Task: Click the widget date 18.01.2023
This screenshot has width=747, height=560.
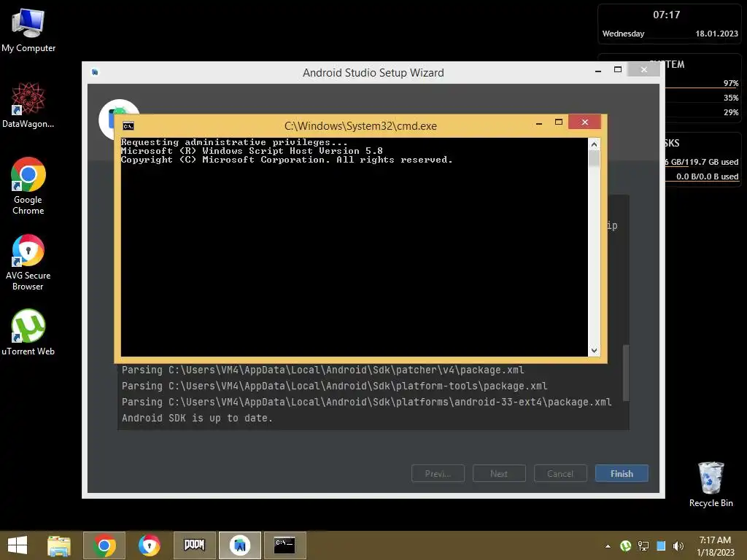Action: click(x=716, y=34)
